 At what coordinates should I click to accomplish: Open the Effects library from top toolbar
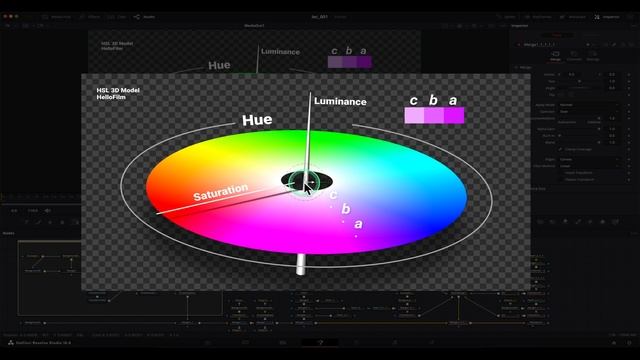[x=91, y=17]
